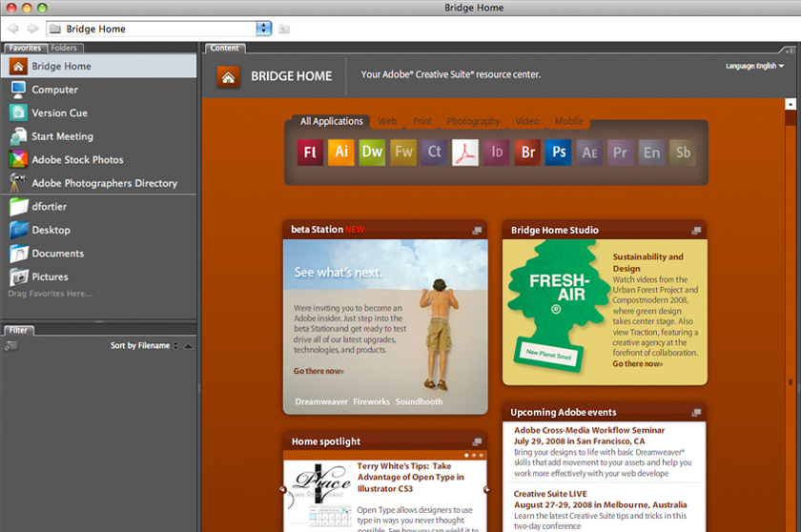801x532 pixels.
Task: Choose Start Meeting in Favorites
Action: [98, 137]
